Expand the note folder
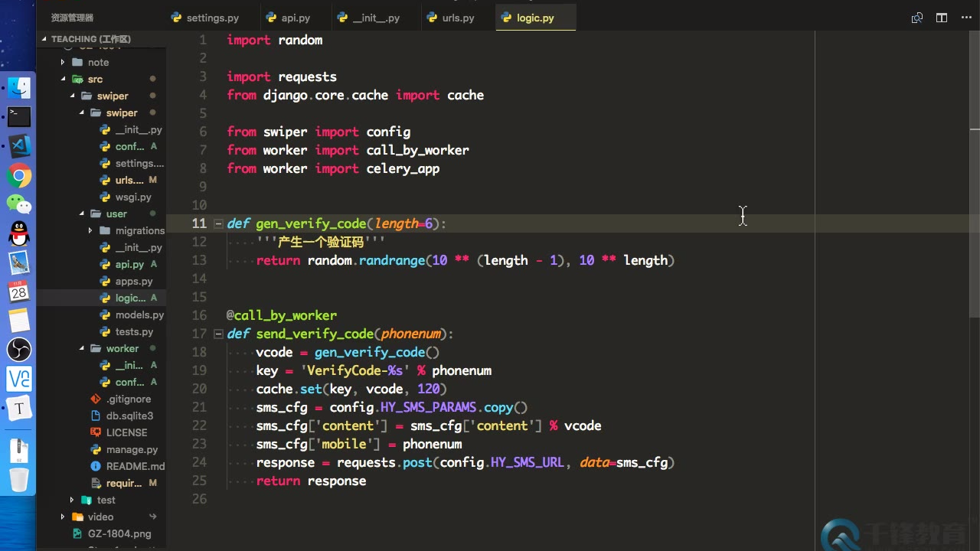This screenshot has width=980, height=551. click(63, 62)
